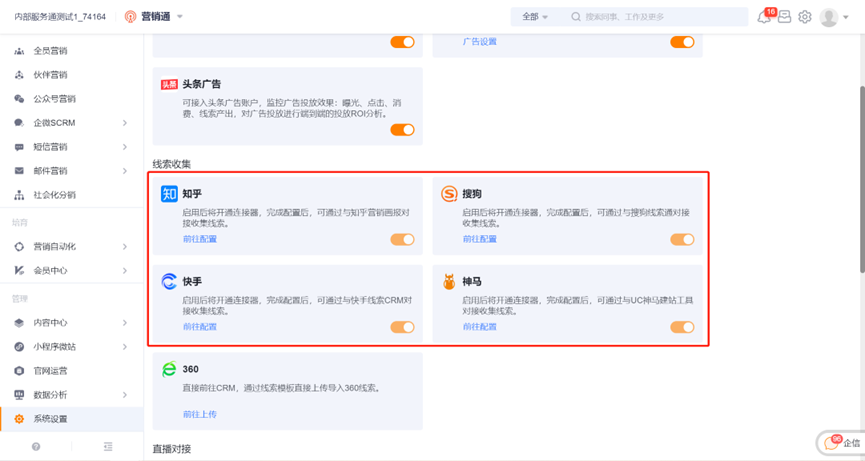Focus the 搜索同事、工作及更多 search field

[x=656, y=17]
